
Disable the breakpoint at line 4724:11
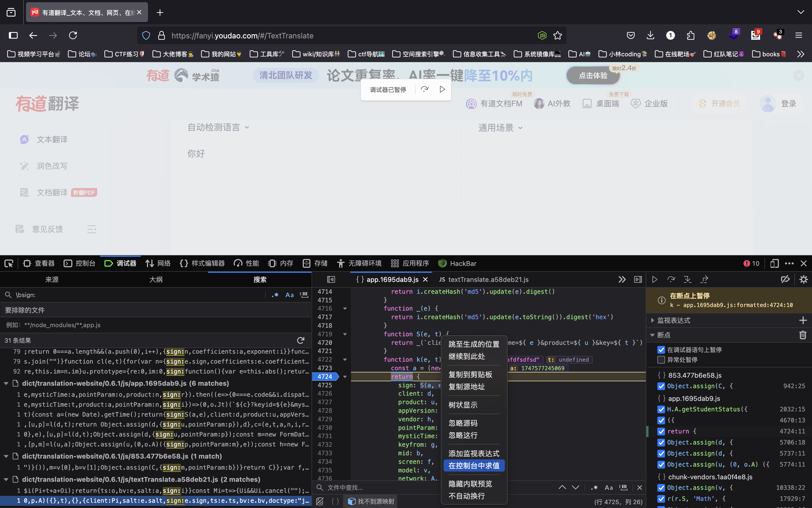(661, 432)
